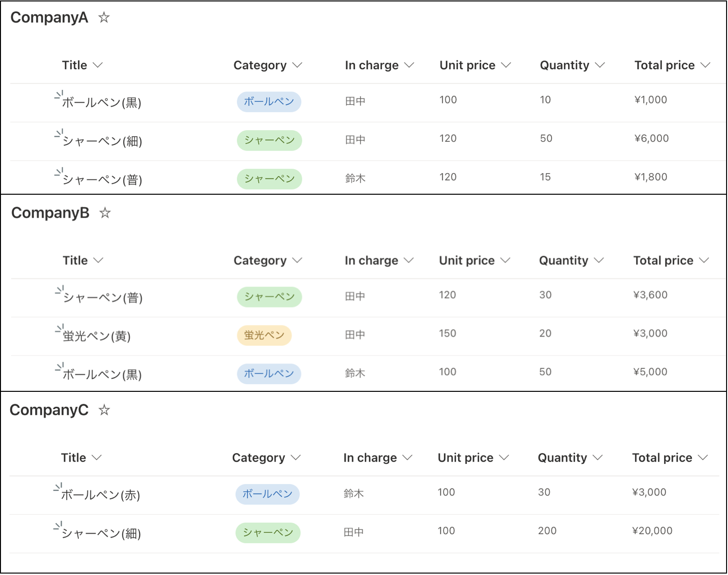Click unit price 150 in CompanyB list

pyautogui.click(x=448, y=334)
